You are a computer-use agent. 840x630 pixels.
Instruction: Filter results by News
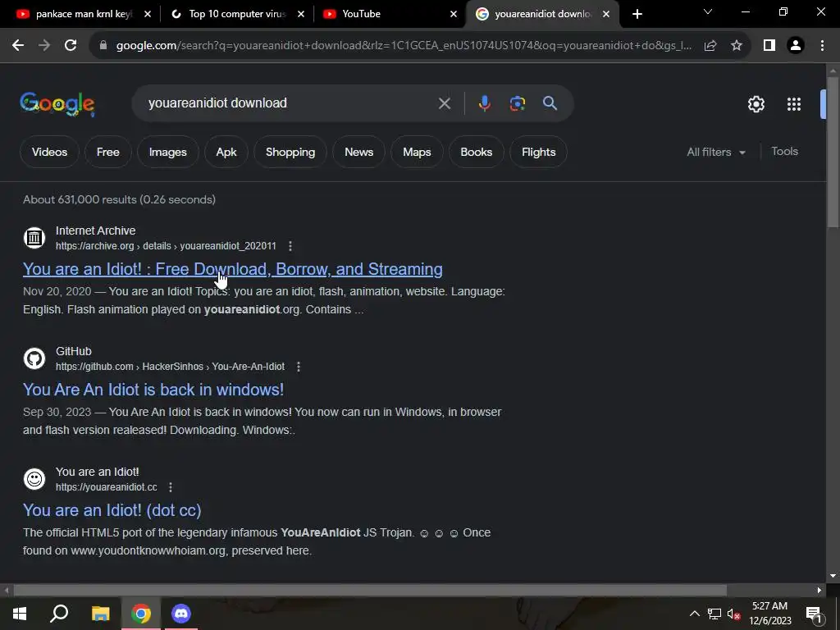point(359,152)
